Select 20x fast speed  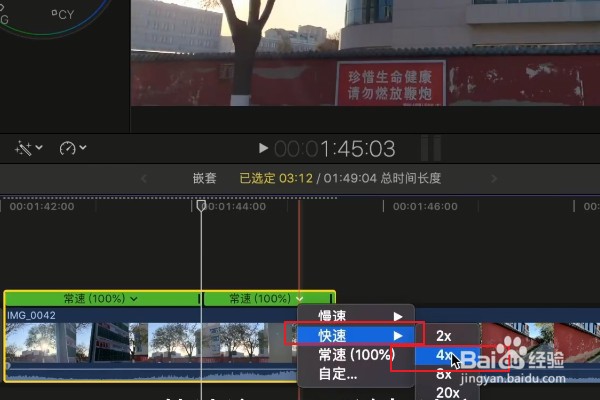click(448, 392)
